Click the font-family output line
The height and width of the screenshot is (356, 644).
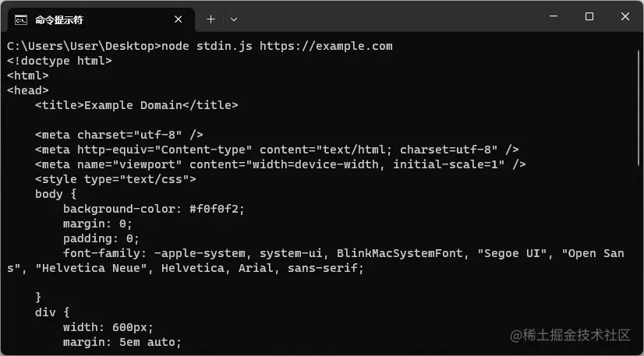[343, 253]
